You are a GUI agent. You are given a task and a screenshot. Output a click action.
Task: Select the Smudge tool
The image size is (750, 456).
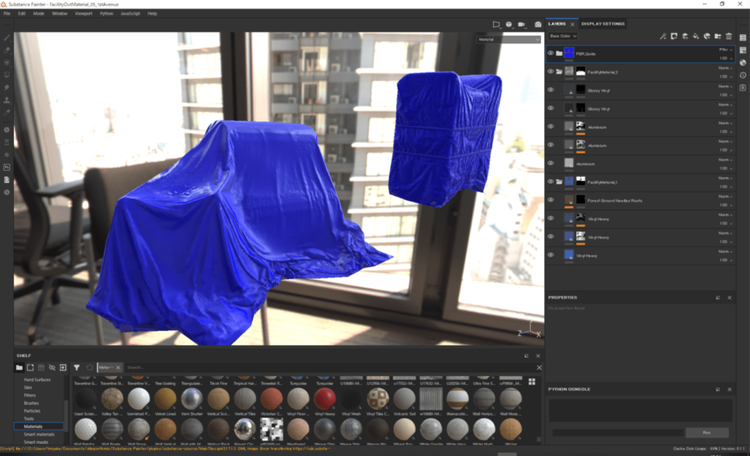click(7, 88)
